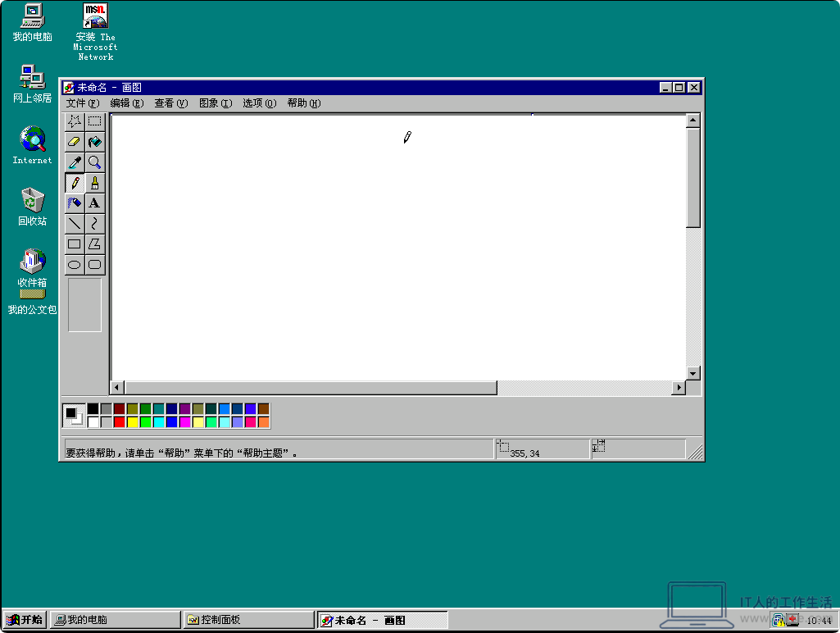Choose the Rounded Rectangle tool
This screenshot has width=840, height=633.
[x=95, y=264]
